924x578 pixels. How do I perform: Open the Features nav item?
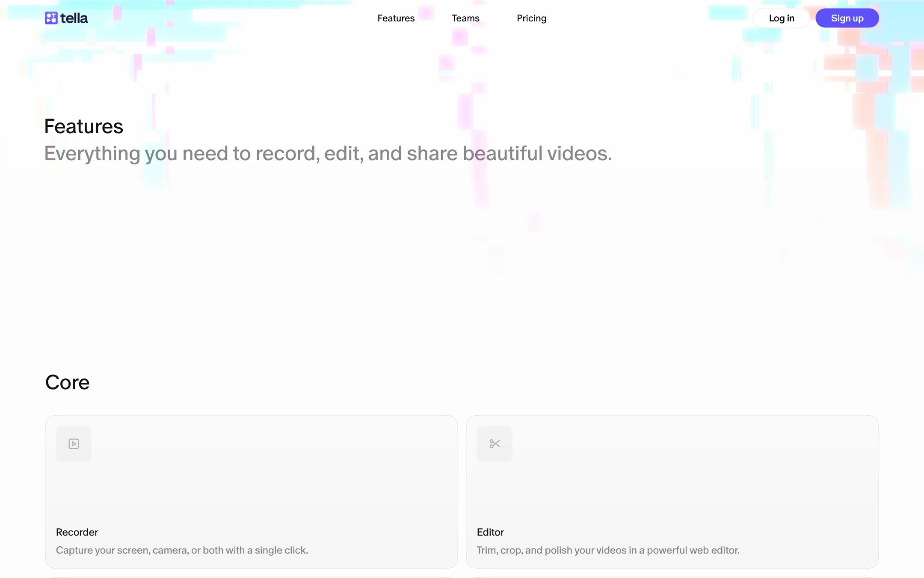tap(396, 18)
